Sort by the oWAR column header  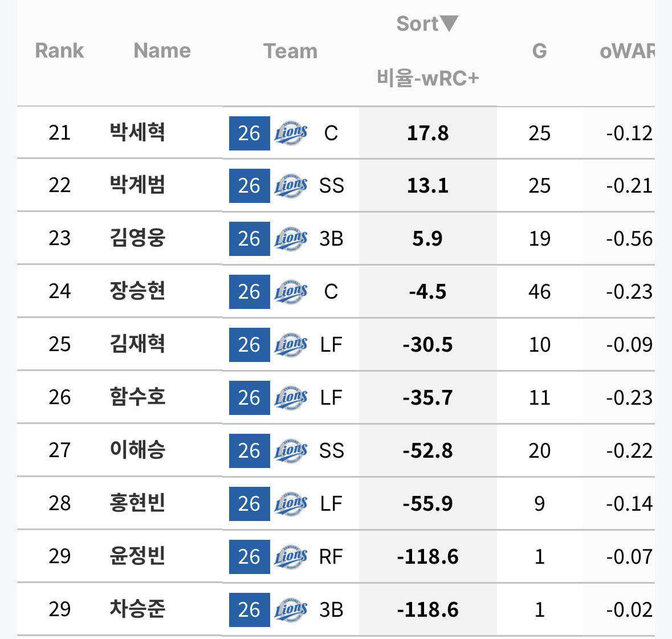click(627, 51)
